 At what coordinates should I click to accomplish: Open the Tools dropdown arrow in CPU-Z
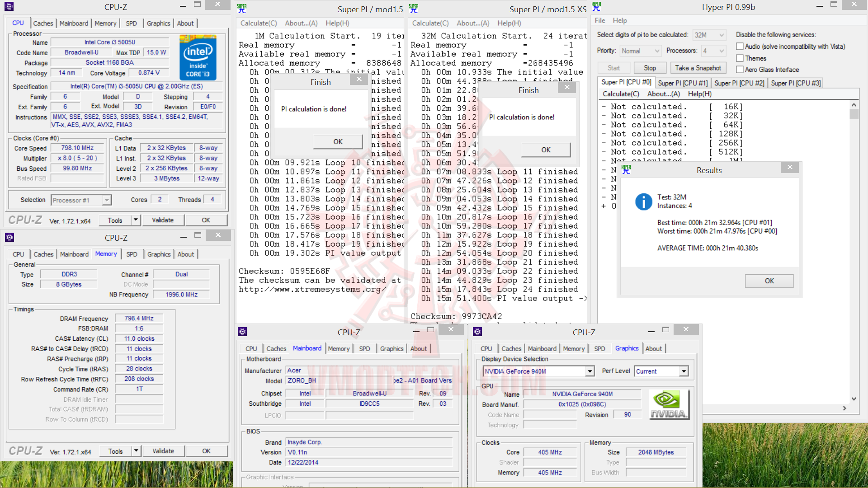click(x=135, y=220)
